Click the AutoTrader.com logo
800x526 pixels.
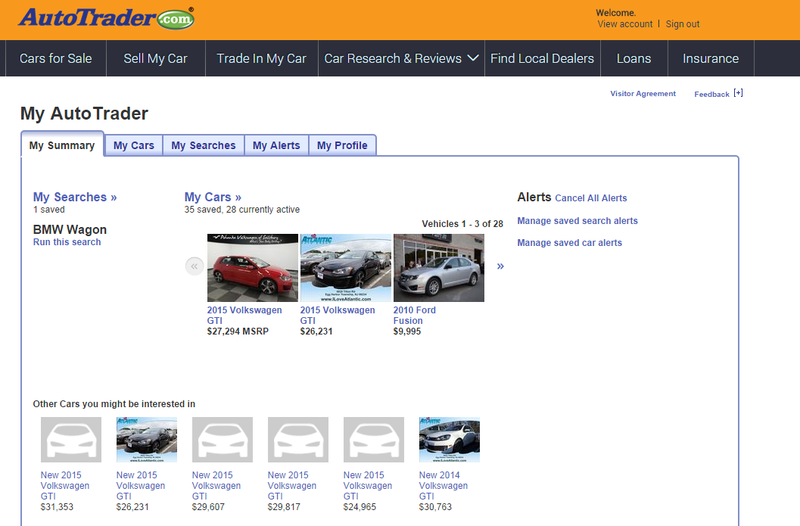click(106, 18)
